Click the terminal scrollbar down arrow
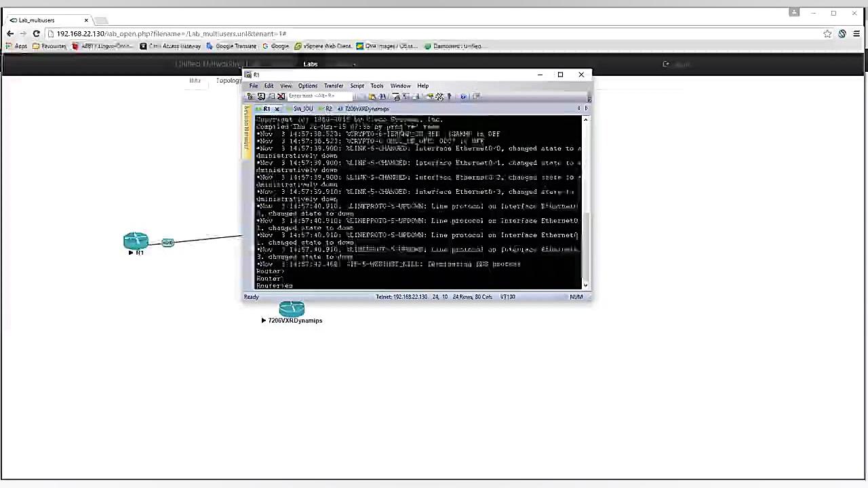Image resolution: width=868 pixels, height=488 pixels. tap(586, 285)
